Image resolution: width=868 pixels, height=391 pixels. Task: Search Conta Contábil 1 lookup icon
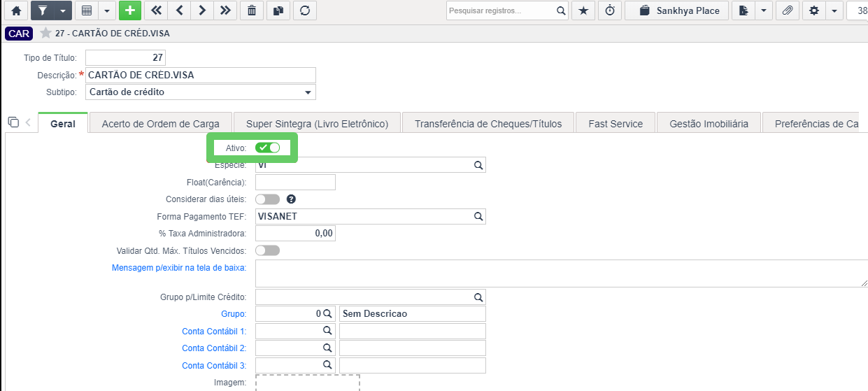click(x=327, y=331)
